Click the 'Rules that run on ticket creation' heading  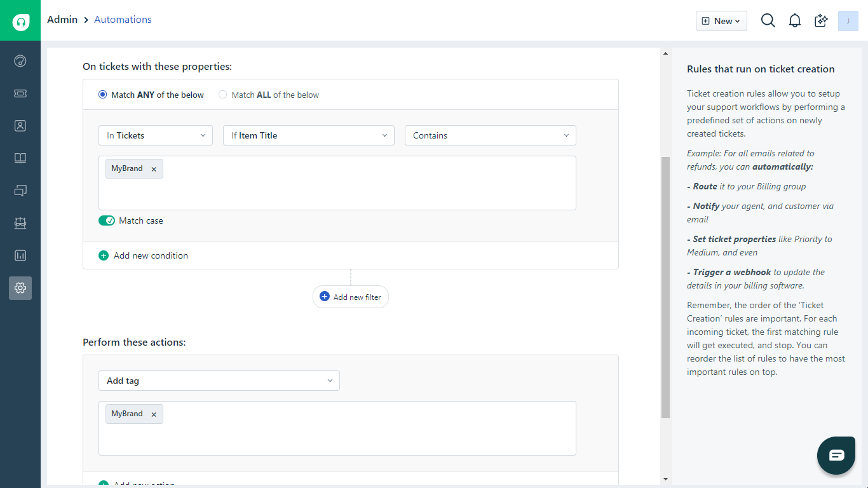(x=761, y=69)
